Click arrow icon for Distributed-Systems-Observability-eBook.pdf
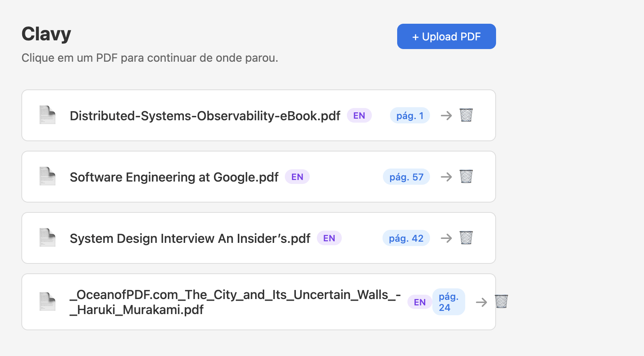Screen dimensions: 644x356 446,116
